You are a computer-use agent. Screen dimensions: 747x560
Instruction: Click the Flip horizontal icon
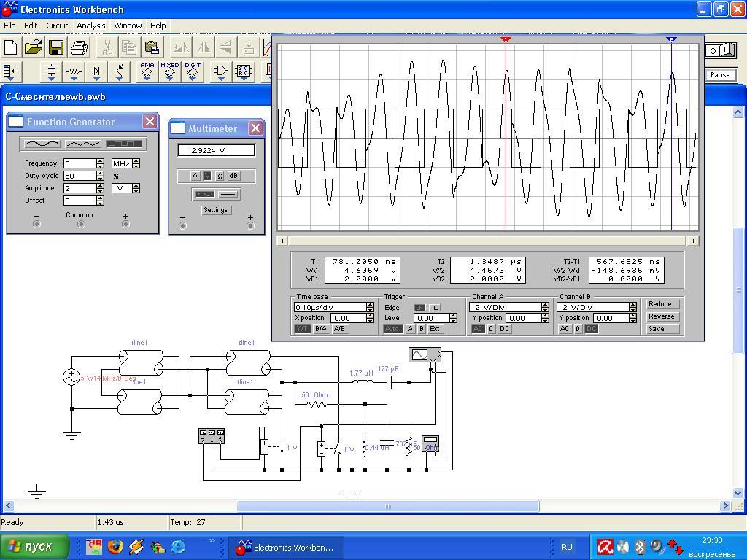click(204, 47)
